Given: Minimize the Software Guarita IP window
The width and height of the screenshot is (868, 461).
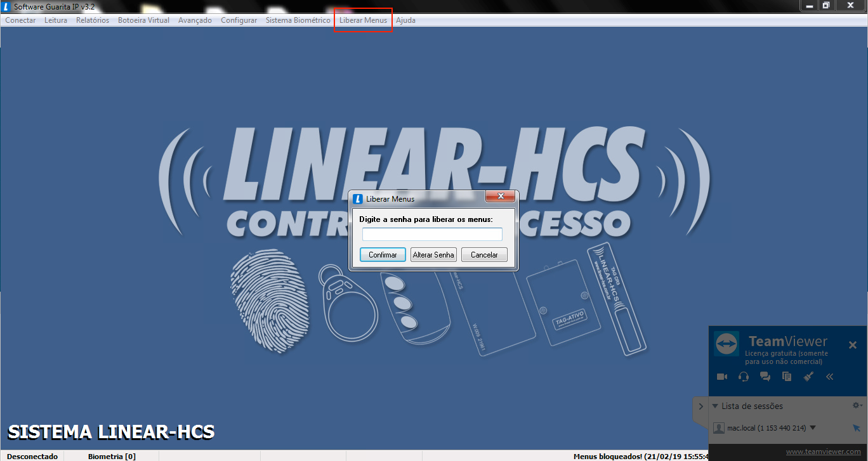Looking at the screenshot, I should [809, 5].
